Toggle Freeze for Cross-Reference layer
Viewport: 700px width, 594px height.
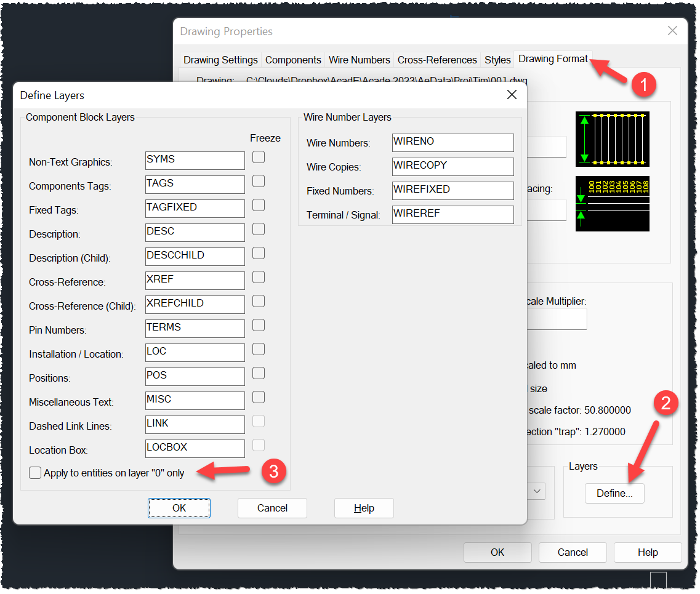[x=259, y=278]
